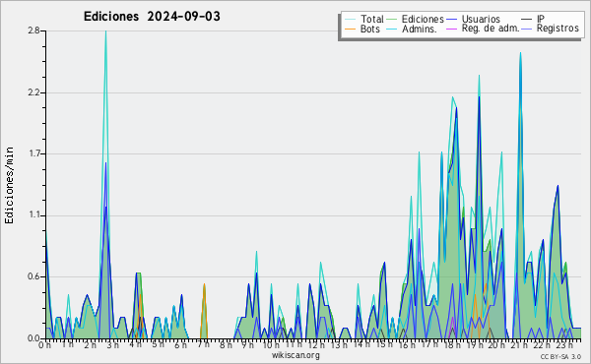Click the 2.2 y-axis value
Image resolution: width=591 pixels, height=364 pixels.
(x=33, y=92)
